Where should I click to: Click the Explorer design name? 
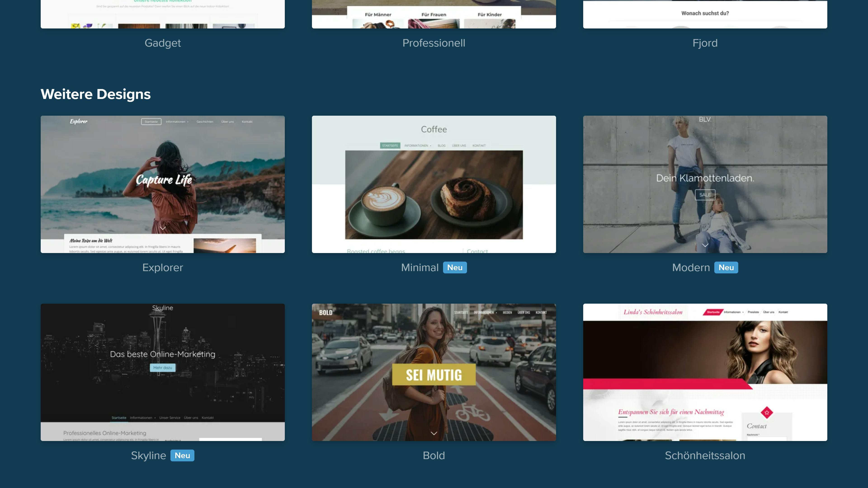pyautogui.click(x=163, y=267)
